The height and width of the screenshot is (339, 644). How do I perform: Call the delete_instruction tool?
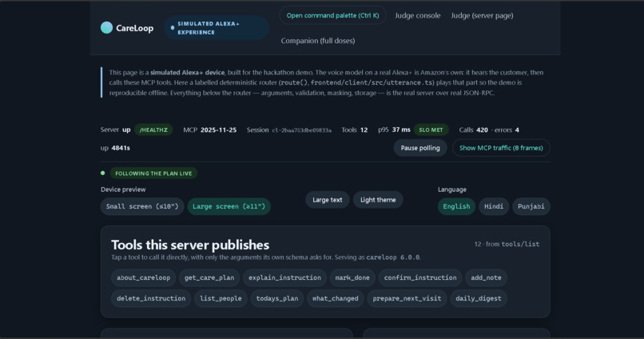[151, 298]
